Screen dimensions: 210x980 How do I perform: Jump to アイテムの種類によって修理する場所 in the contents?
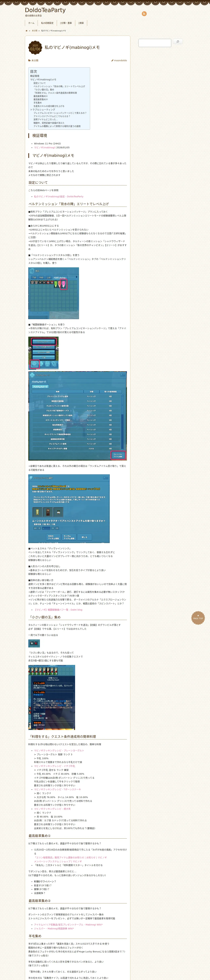coord(57,126)
